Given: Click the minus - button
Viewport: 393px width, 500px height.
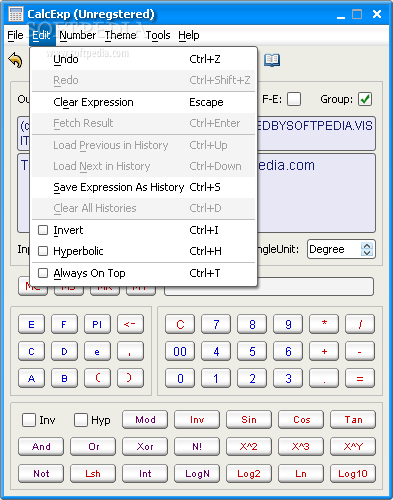Looking at the screenshot, I should 360,352.
